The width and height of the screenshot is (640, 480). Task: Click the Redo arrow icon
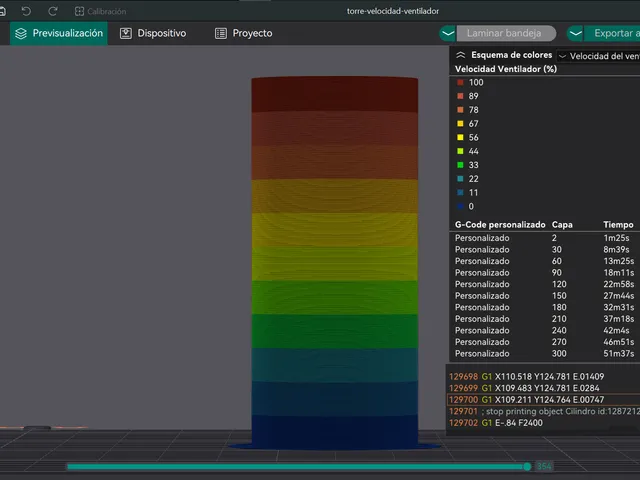[53, 11]
